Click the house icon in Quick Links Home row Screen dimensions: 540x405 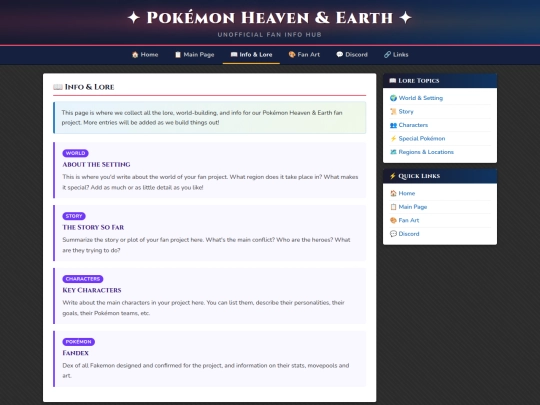pos(393,193)
